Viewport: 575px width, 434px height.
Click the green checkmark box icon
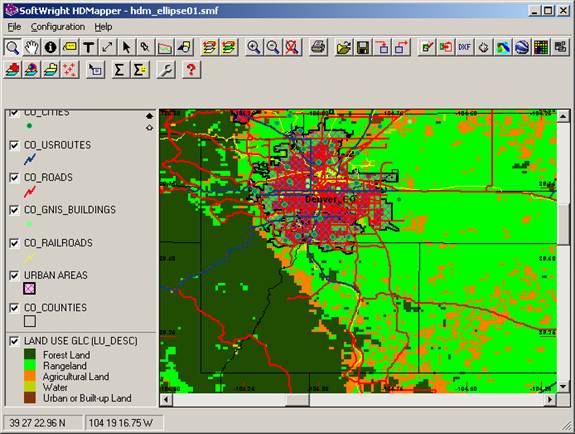click(x=427, y=47)
